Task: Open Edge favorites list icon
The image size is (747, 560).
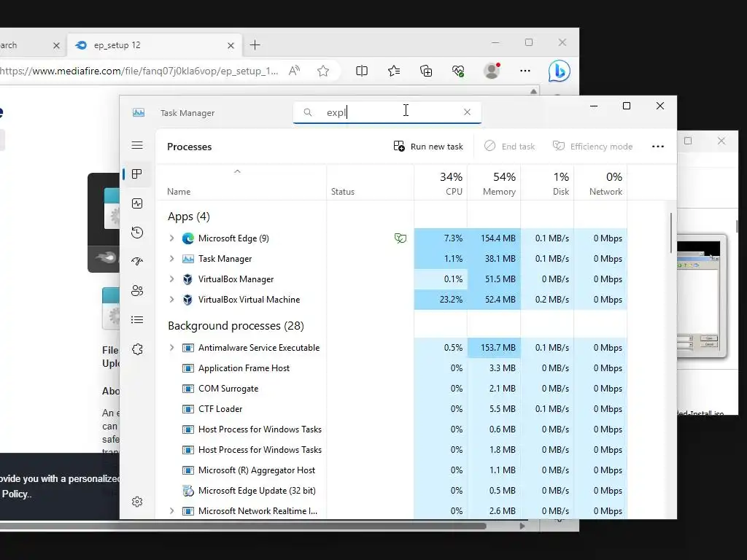Action: coord(394,71)
